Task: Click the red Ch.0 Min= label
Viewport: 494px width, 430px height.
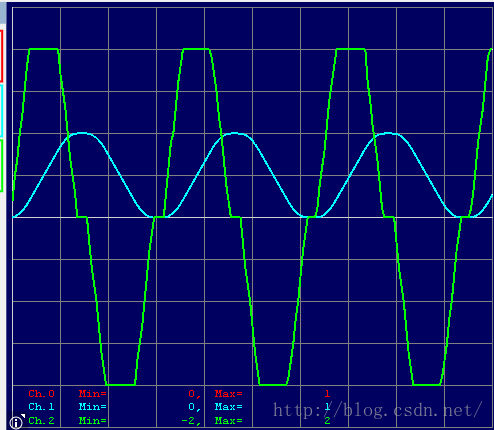Action: tap(92, 394)
